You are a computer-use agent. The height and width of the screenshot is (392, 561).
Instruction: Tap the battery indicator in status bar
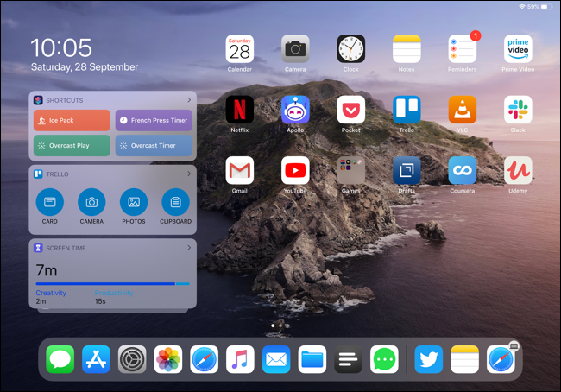[546, 6]
